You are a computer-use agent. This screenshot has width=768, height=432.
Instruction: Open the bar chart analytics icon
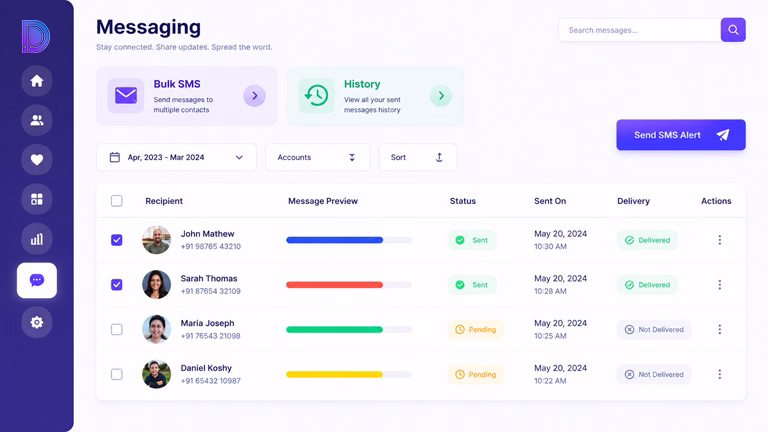coord(37,239)
